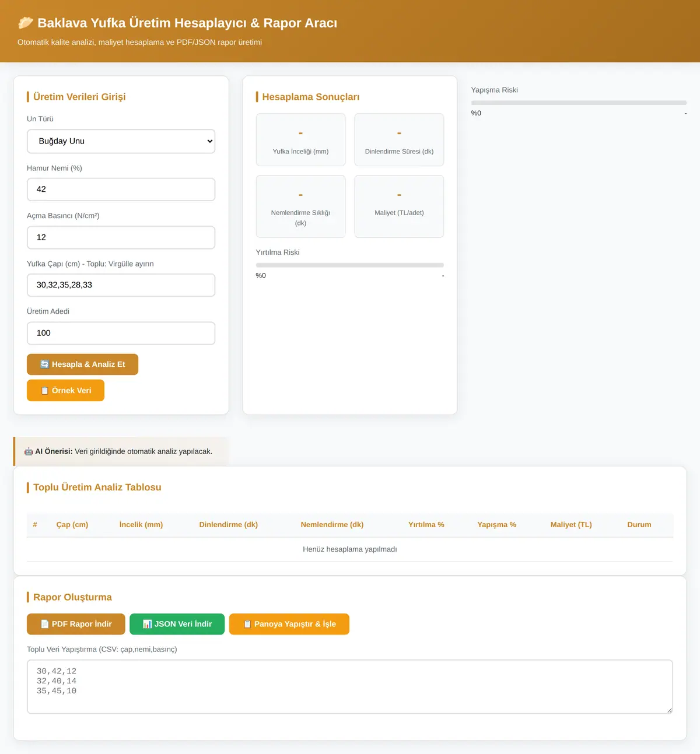Click the Toplu Üretim Analiz Tablosu heading

click(97, 488)
